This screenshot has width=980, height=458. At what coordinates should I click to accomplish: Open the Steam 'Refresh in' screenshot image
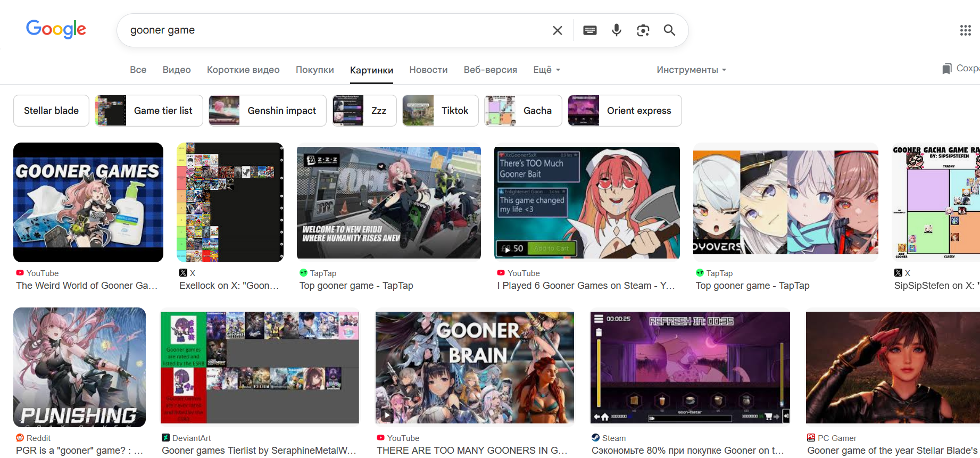click(690, 367)
